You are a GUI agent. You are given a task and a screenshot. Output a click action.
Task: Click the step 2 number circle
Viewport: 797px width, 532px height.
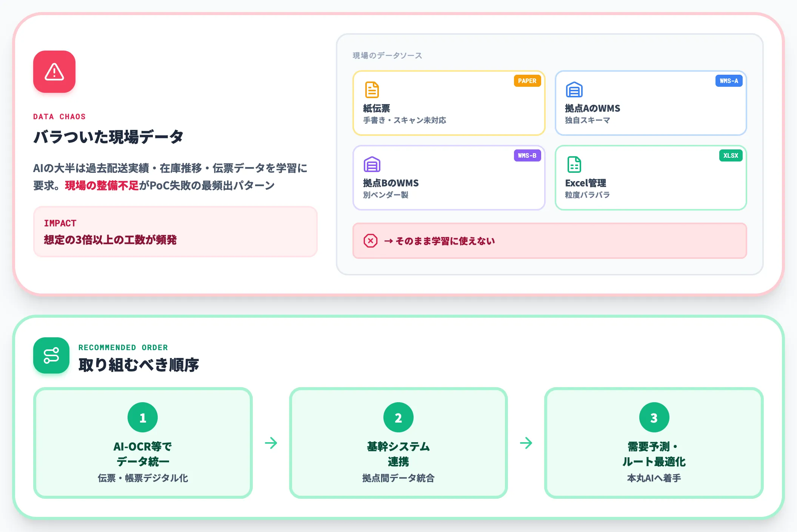(x=398, y=417)
